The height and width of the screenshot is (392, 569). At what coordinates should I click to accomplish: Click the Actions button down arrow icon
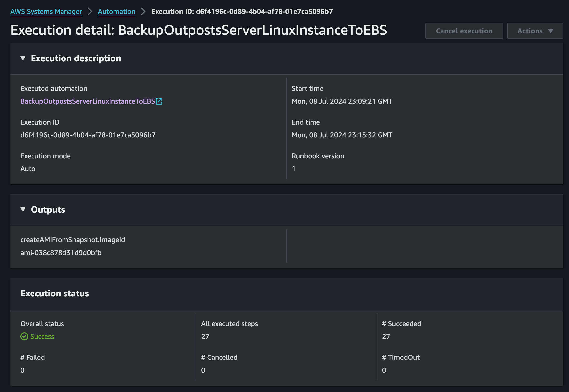pyautogui.click(x=551, y=31)
